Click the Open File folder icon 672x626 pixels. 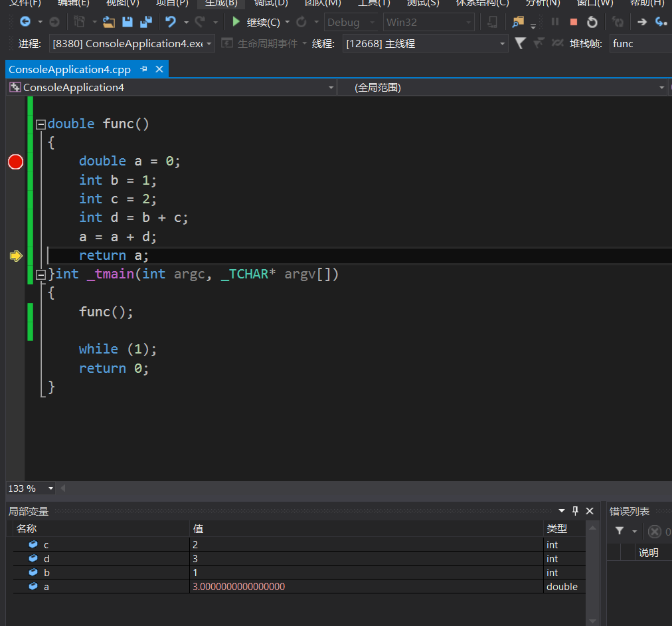pyautogui.click(x=108, y=22)
